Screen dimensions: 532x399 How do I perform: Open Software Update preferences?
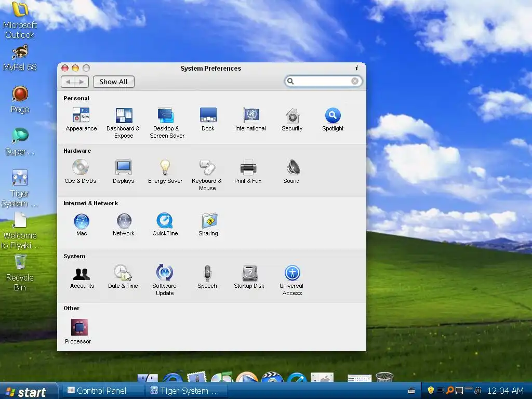(165, 280)
